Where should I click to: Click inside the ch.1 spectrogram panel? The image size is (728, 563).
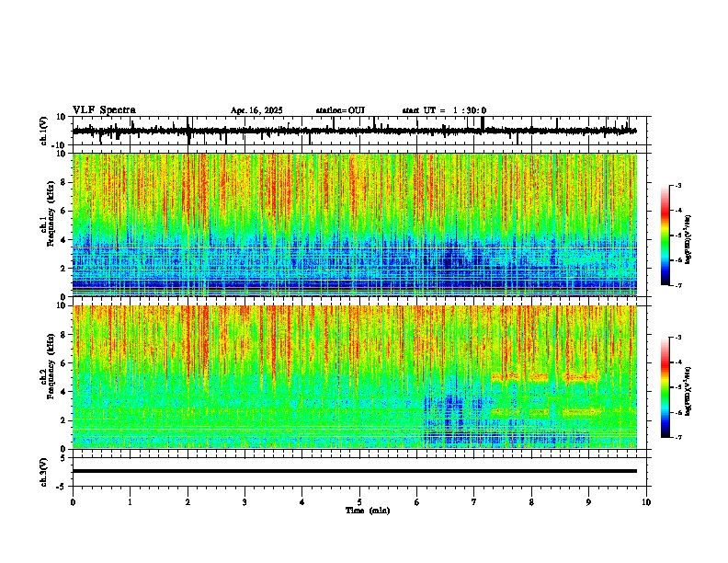(x=355, y=224)
